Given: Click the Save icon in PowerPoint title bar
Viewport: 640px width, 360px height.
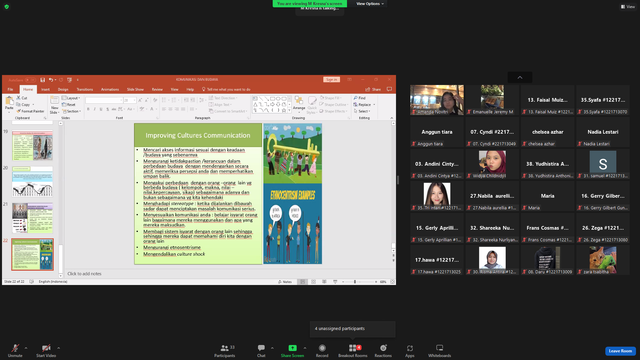Looking at the screenshot, I should coord(42,80).
